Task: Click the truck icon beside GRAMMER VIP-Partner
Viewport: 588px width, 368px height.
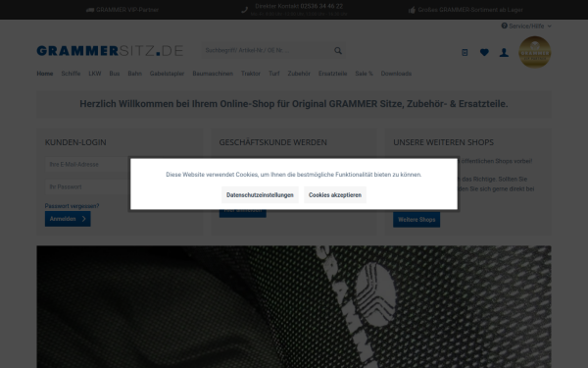Action: click(x=90, y=10)
